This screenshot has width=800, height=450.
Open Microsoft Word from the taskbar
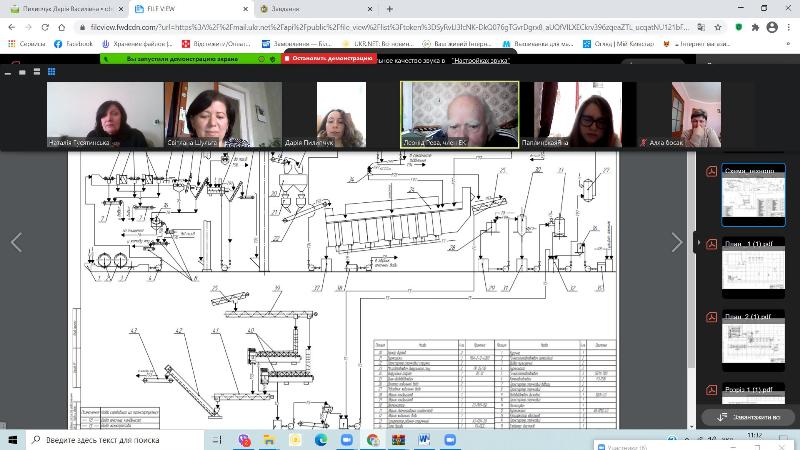(x=424, y=440)
